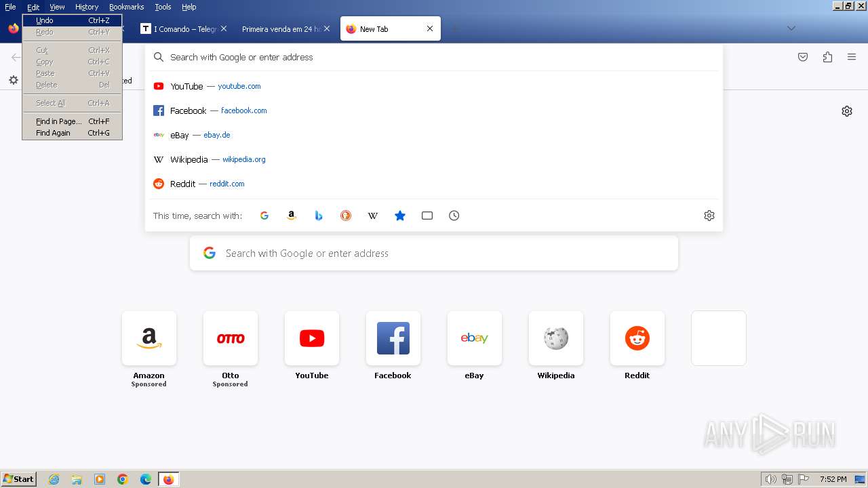Search history using the clock icon
The width and height of the screenshot is (868, 488).
point(454,216)
